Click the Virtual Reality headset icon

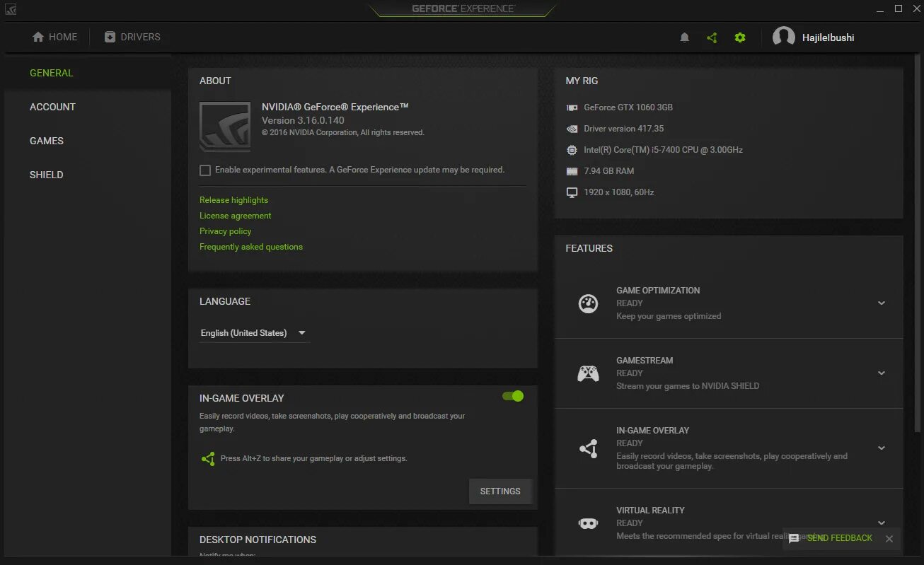coord(588,523)
